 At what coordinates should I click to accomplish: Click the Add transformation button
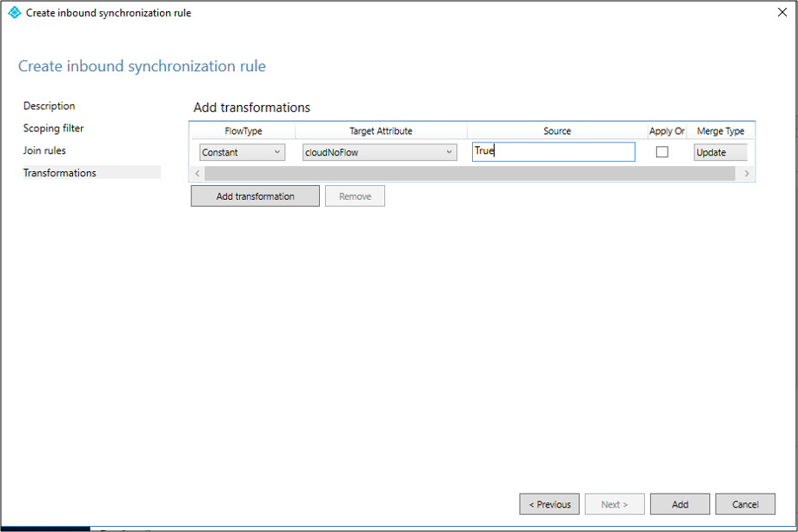[x=256, y=196]
